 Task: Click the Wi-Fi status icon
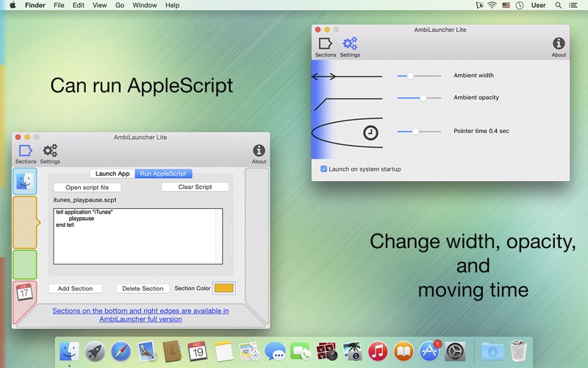click(492, 5)
